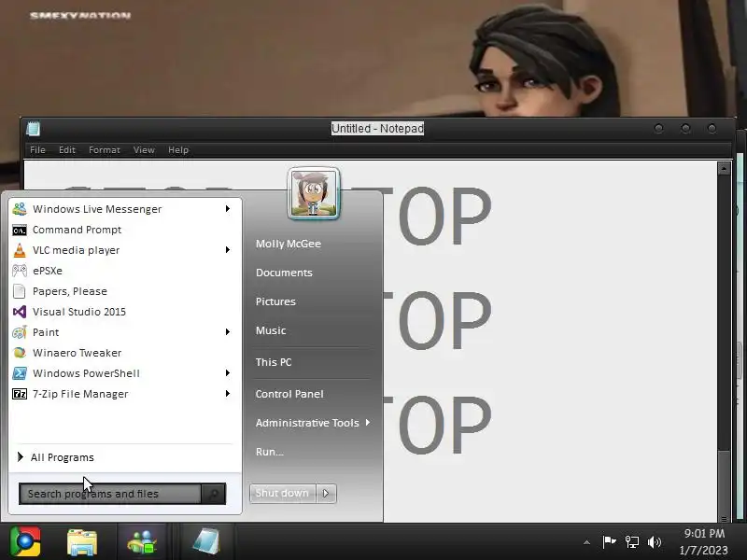Open ePSXe gamepad icon
Viewport: 747px width, 560px height.
20,271
